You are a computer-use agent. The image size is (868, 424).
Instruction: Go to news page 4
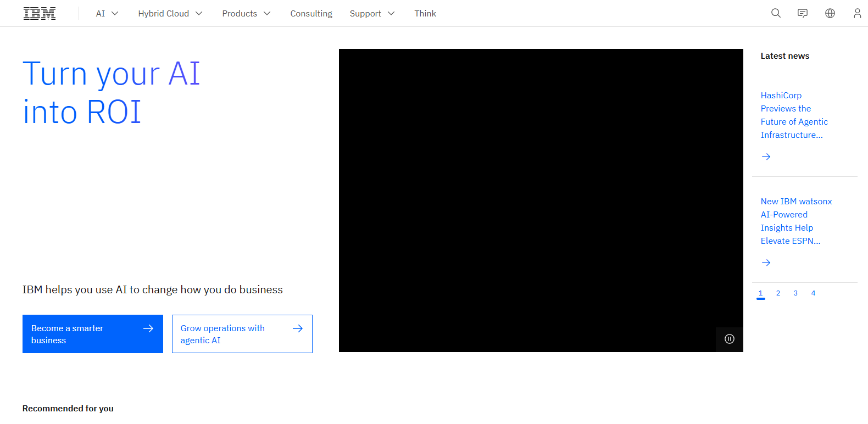[813, 293]
